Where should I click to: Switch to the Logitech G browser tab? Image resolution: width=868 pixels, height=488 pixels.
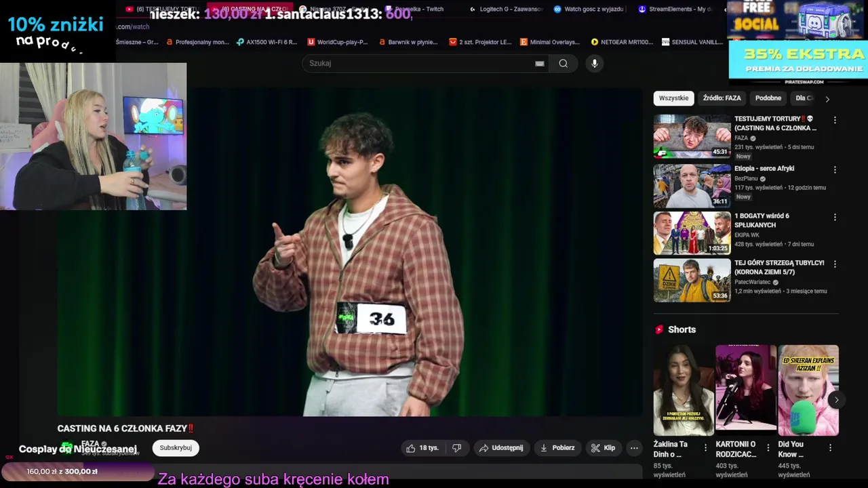pyautogui.click(x=506, y=9)
